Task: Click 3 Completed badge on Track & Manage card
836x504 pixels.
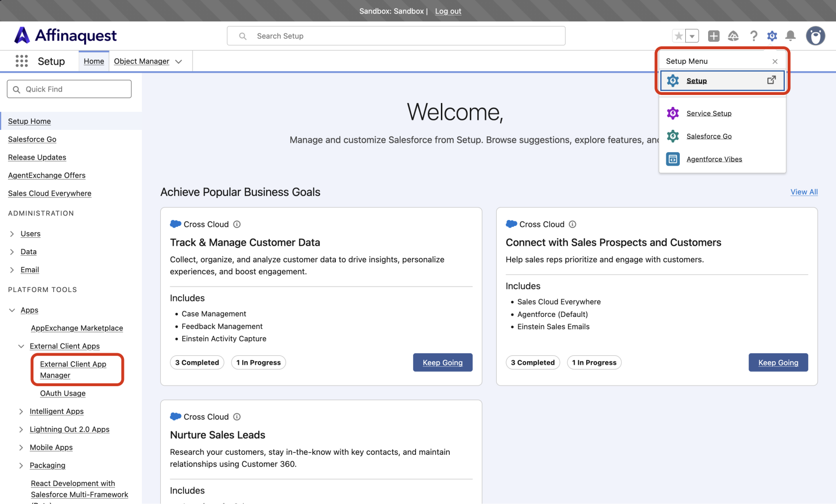Action: [197, 363]
